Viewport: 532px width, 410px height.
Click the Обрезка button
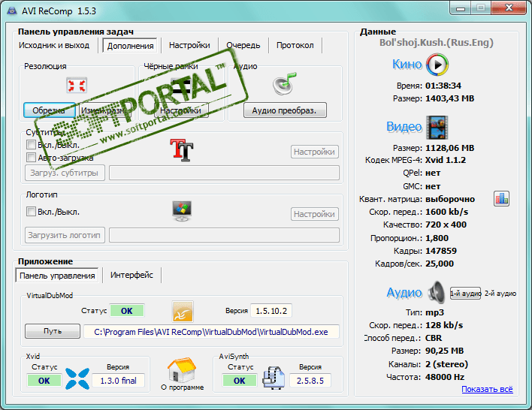click(50, 110)
